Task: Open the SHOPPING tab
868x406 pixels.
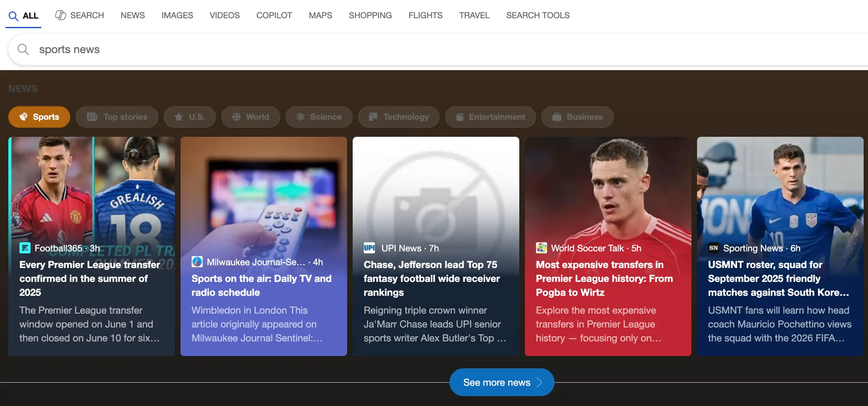Action: (370, 15)
